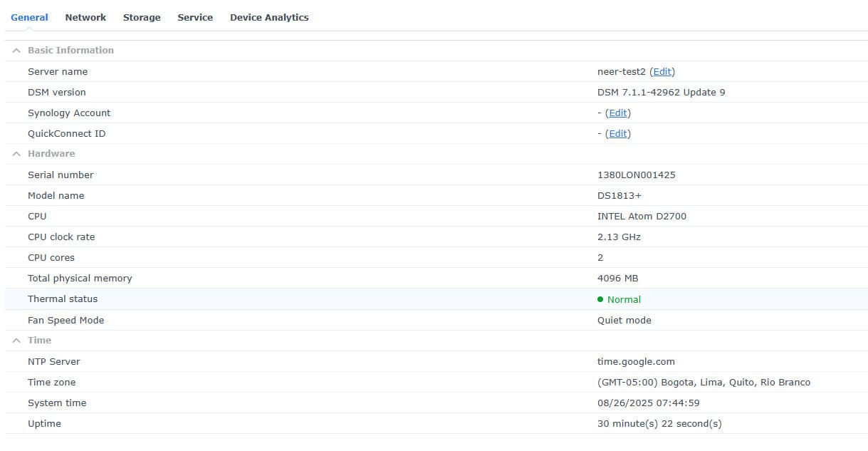The height and width of the screenshot is (451, 868).
Task: Click the time.google.com NTP server value
Action: tap(636, 361)
